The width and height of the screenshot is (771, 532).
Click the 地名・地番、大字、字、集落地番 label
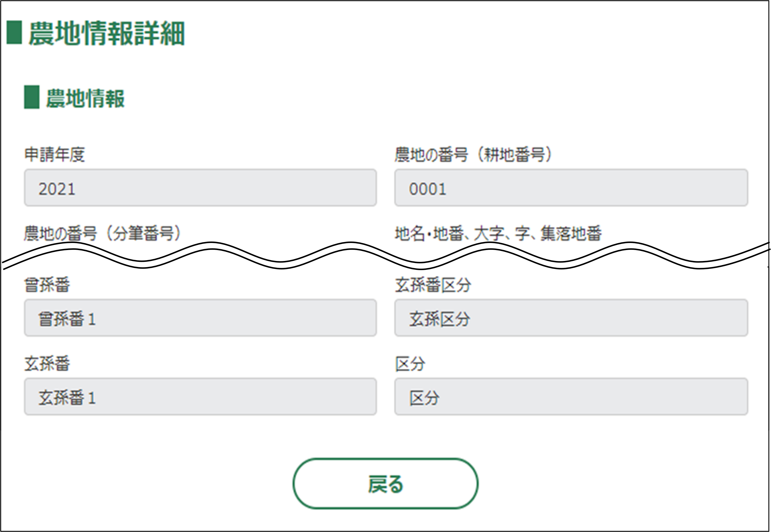(x=498, y=233)
